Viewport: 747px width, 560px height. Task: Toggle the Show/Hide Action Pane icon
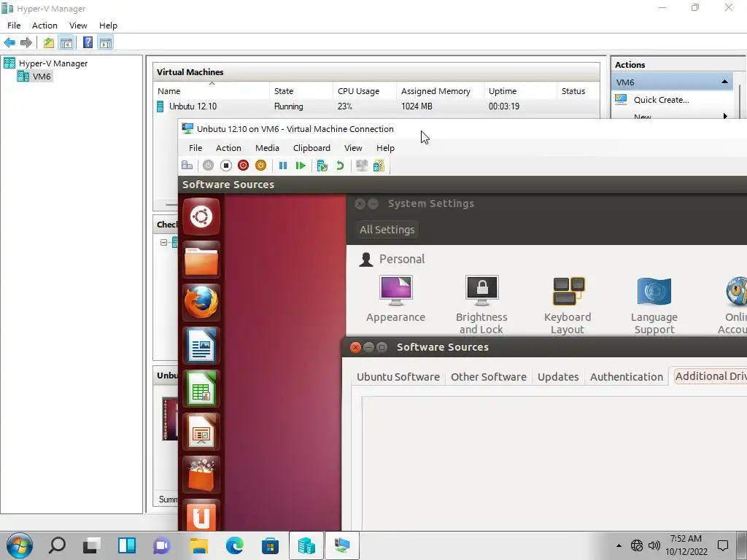[106, 43]
